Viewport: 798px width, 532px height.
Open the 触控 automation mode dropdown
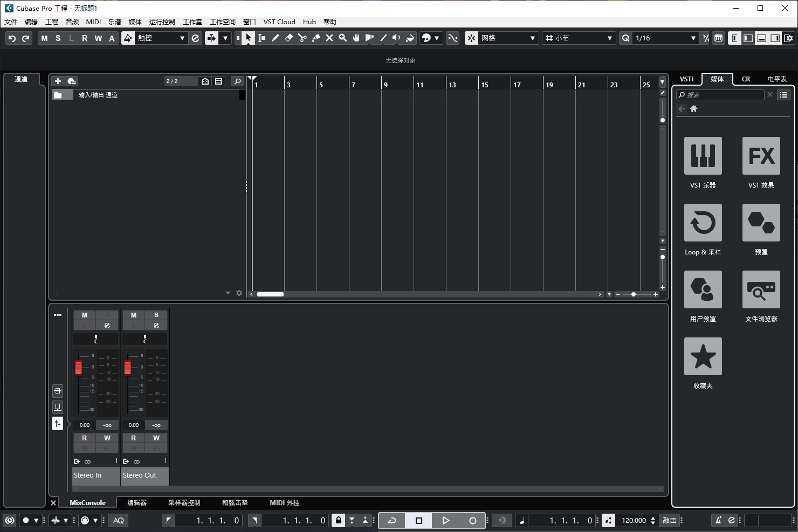click(x=161, y=38)
